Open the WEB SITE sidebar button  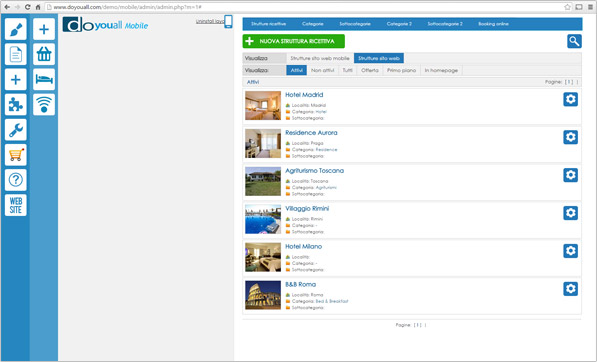pos(16,205)
